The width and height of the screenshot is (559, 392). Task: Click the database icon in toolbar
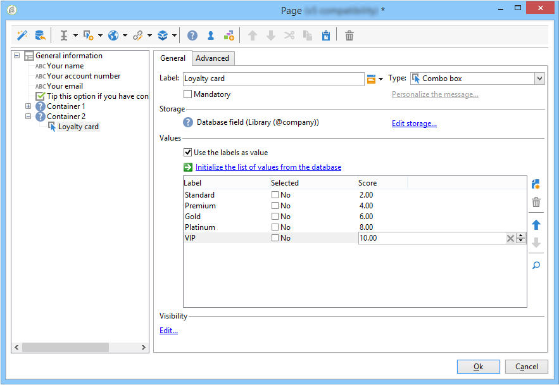pos(40,35)
